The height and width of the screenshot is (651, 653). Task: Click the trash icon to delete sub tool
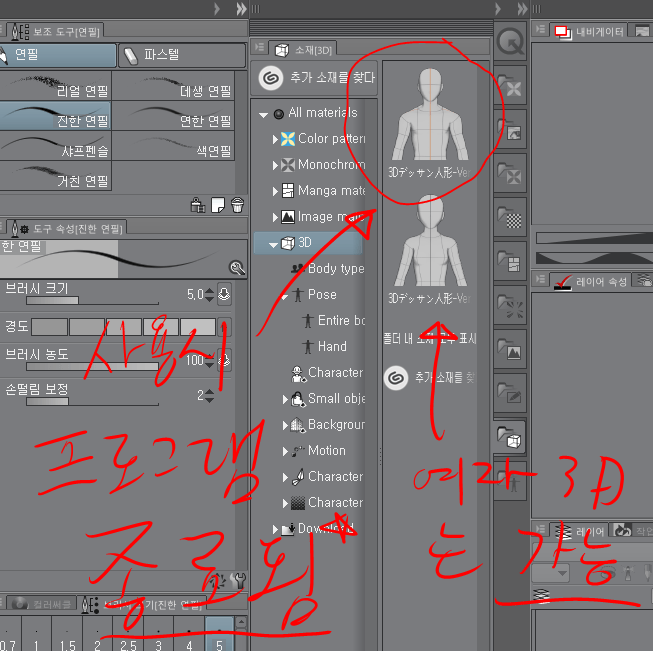point(237,204)
